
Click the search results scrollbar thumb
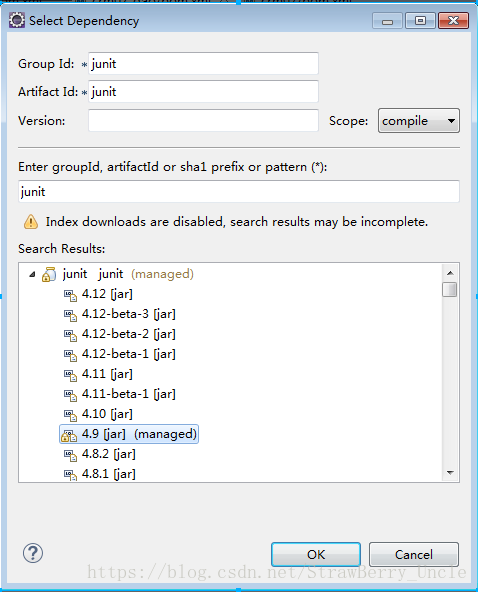(450, 290)
